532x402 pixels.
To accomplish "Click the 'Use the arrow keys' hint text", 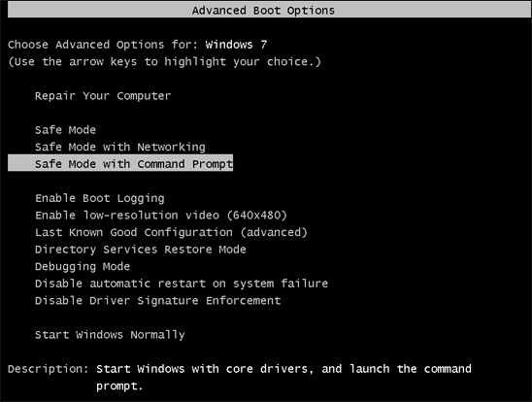I will [x=164, y=62].
